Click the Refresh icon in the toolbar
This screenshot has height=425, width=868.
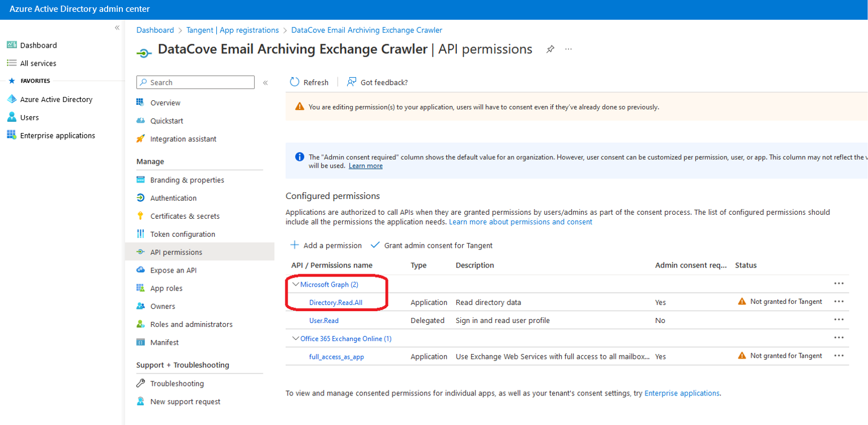pos(294,82)
